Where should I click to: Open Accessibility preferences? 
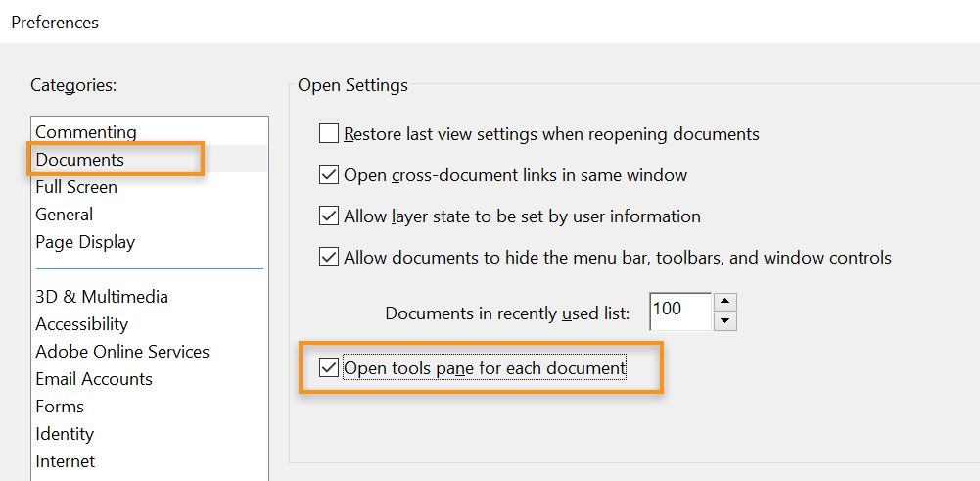click(82, 324)
